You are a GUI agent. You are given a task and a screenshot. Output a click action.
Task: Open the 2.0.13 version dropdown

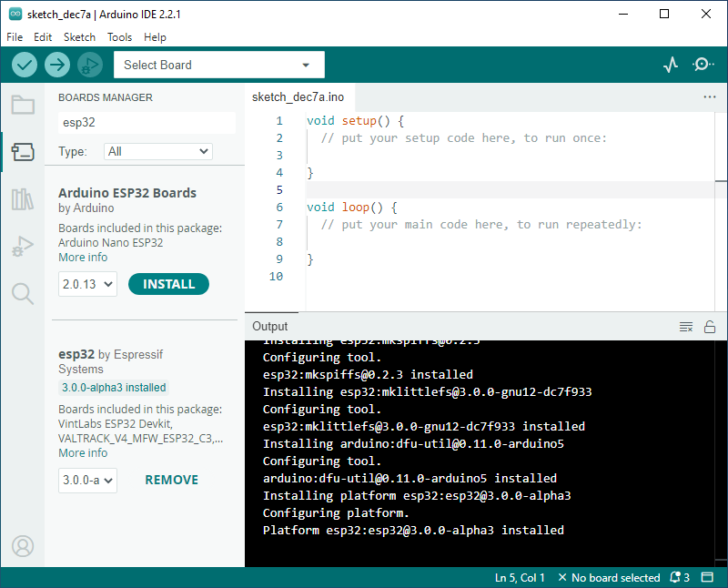tap(87, 284)
